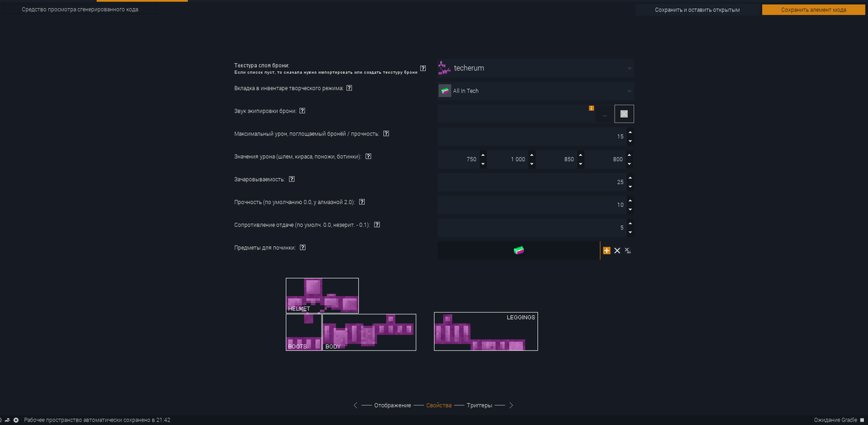The image size is (868, 425).
Task: Open help icon for toughness setting
Action: click(362, 202)
